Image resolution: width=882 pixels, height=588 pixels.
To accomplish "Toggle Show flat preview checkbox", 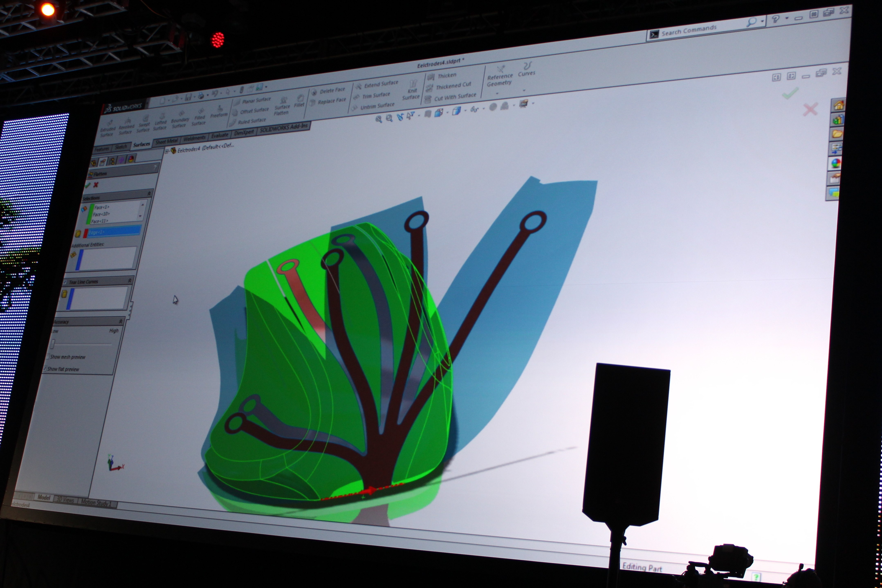I will pyautogui.click(x=45, y=368).
